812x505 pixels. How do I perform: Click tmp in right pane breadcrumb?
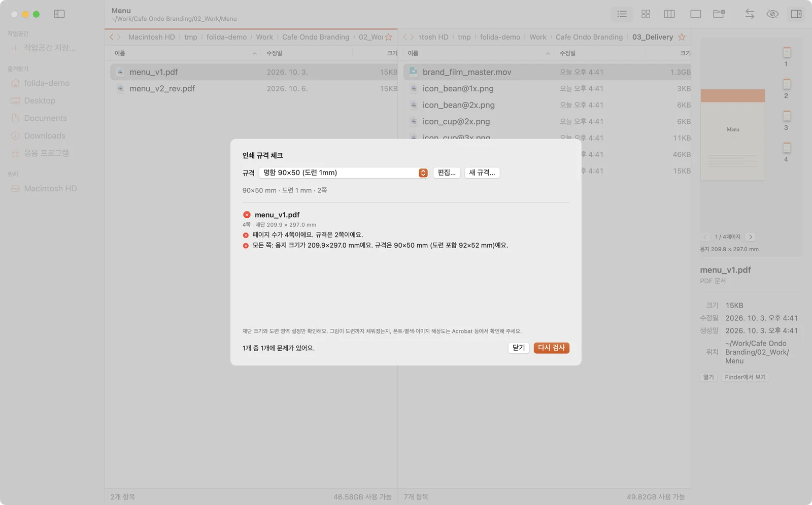pos(464,37)
